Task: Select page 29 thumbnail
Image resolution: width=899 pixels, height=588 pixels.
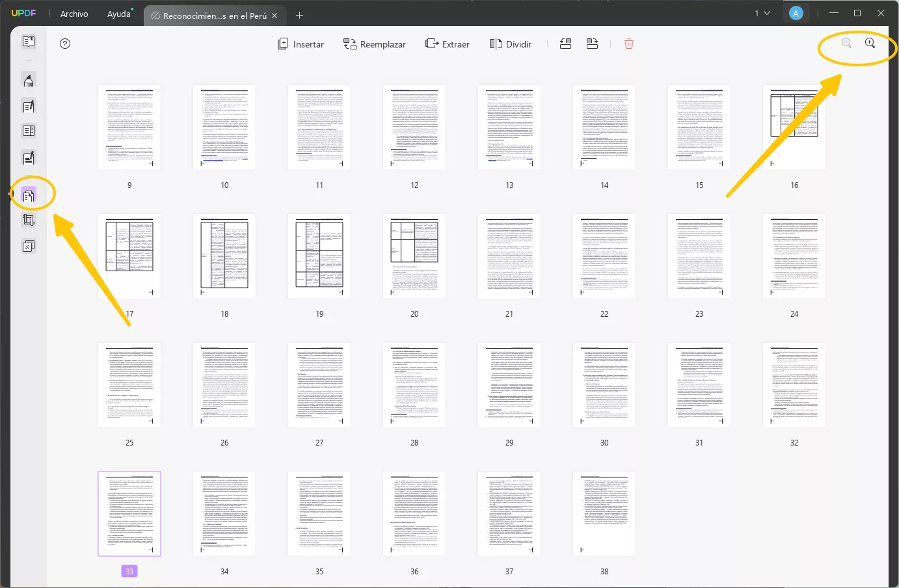Action: (509, 385)
